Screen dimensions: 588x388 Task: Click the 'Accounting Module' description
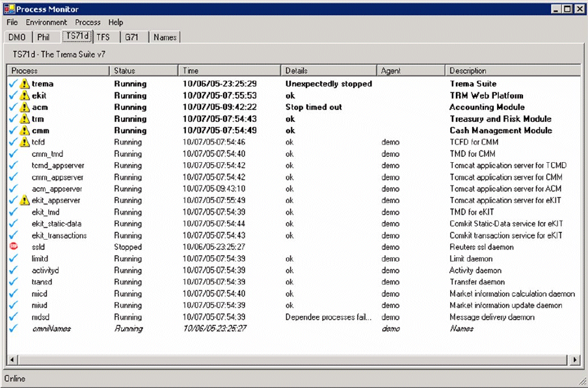[x=487, y=107]
